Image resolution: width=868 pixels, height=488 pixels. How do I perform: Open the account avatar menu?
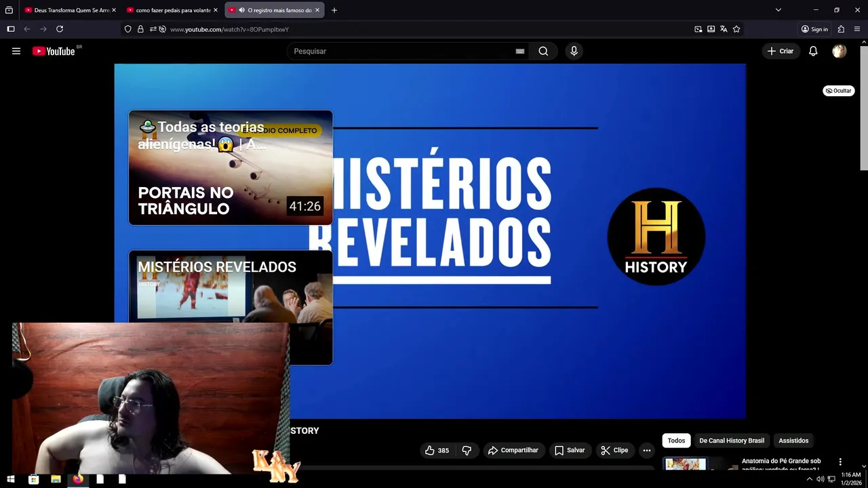coord(840,51)
